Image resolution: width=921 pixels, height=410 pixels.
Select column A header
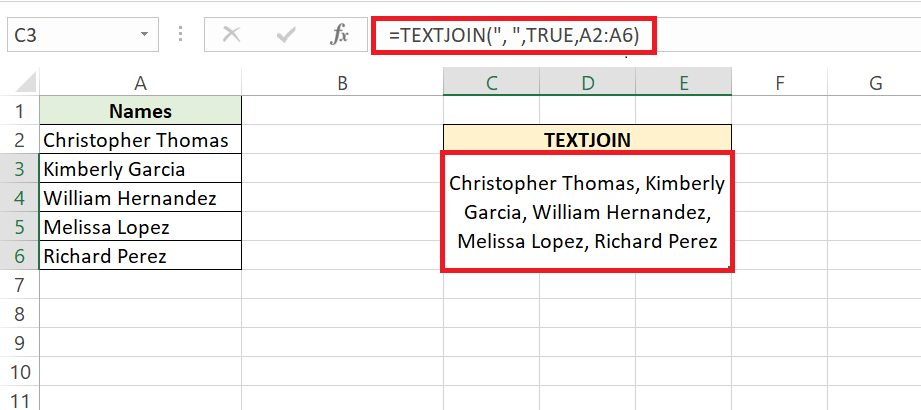(x=140, y=84)
